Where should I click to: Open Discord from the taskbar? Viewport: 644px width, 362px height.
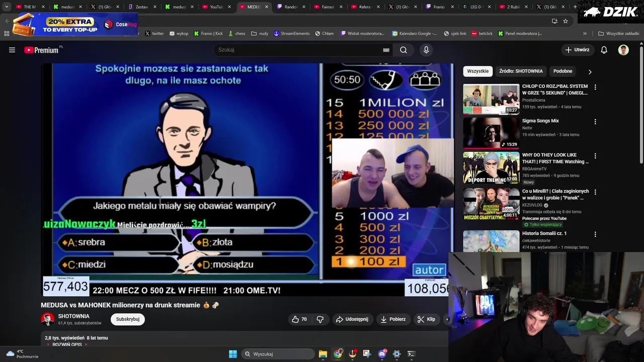pos(382,354)
